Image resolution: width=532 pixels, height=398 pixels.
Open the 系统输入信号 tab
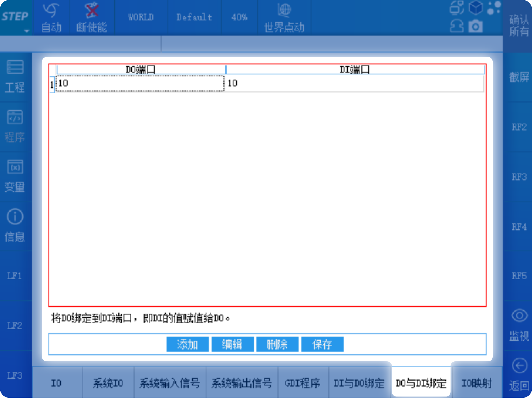[170, 383]
